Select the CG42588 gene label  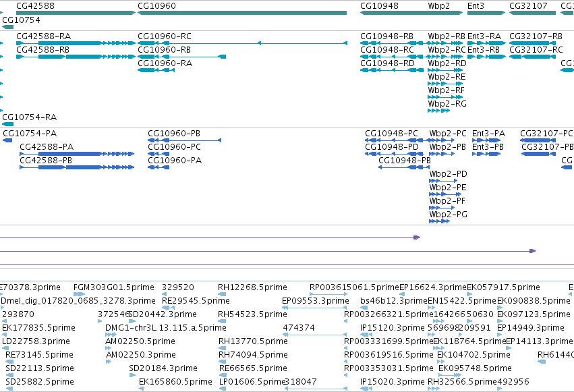(x=35, y=6)
